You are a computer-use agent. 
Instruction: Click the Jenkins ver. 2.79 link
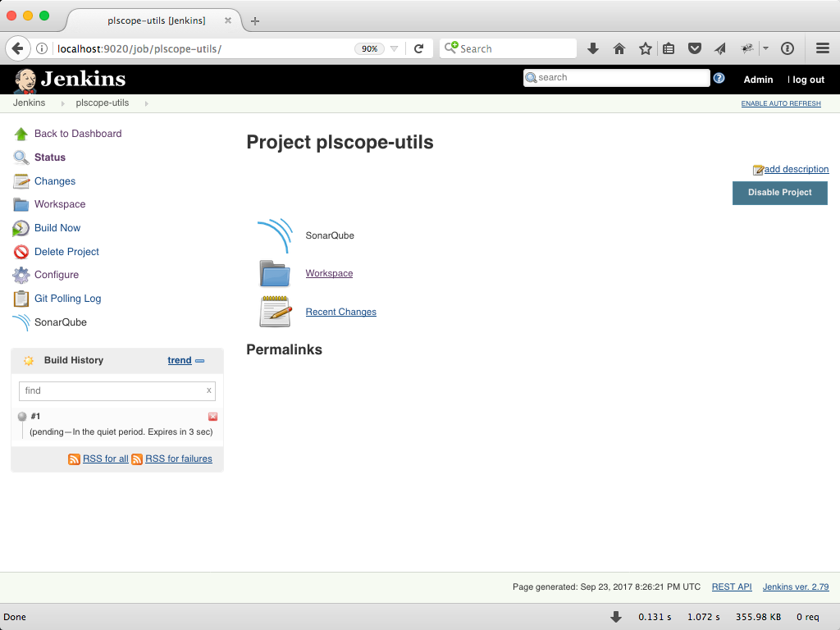click(796, 587)
